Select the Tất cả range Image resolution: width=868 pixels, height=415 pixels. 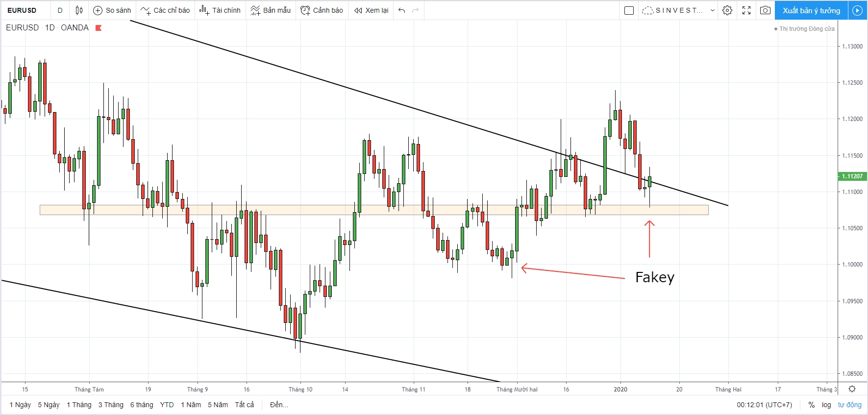tap(245, 405)
